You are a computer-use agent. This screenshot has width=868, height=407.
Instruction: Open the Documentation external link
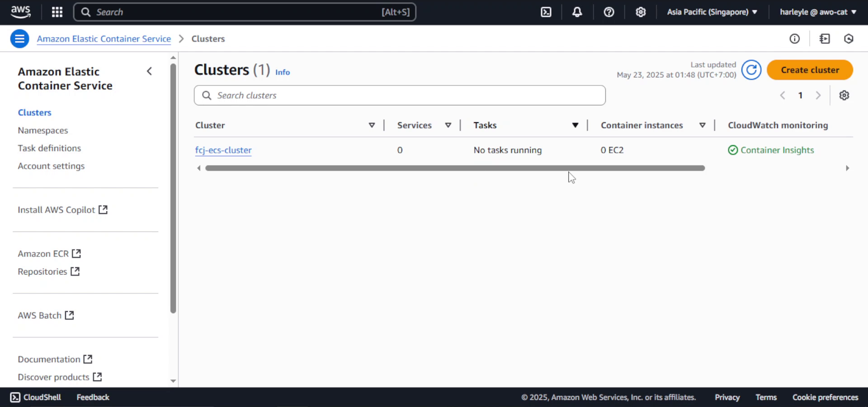[x=55, y=360]
